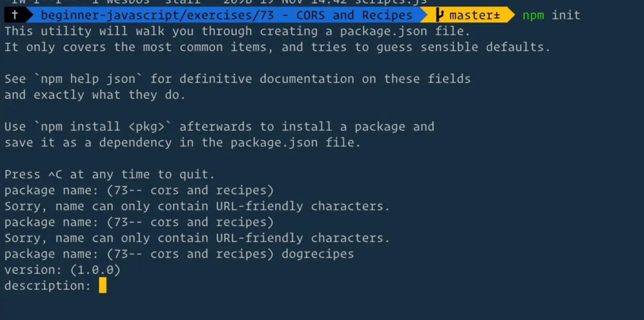
Task: Click the green npm command word
Action: (x=533, y=15)
